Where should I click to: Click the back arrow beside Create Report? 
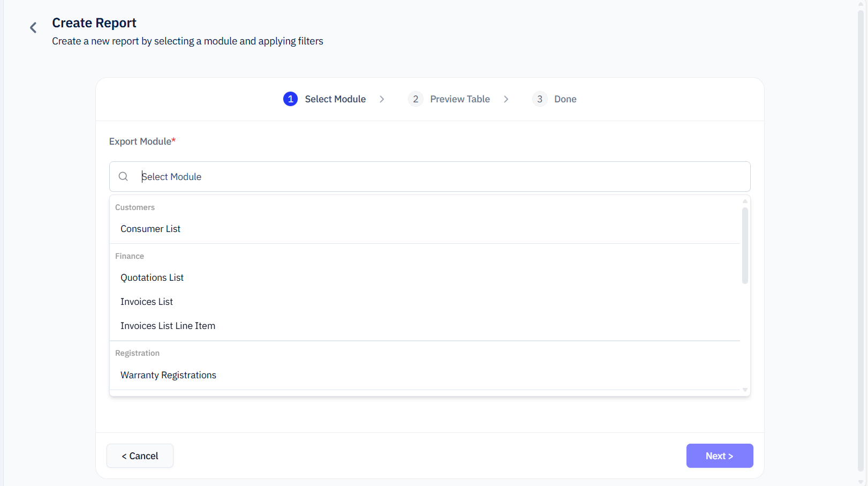tap(33, 28)
